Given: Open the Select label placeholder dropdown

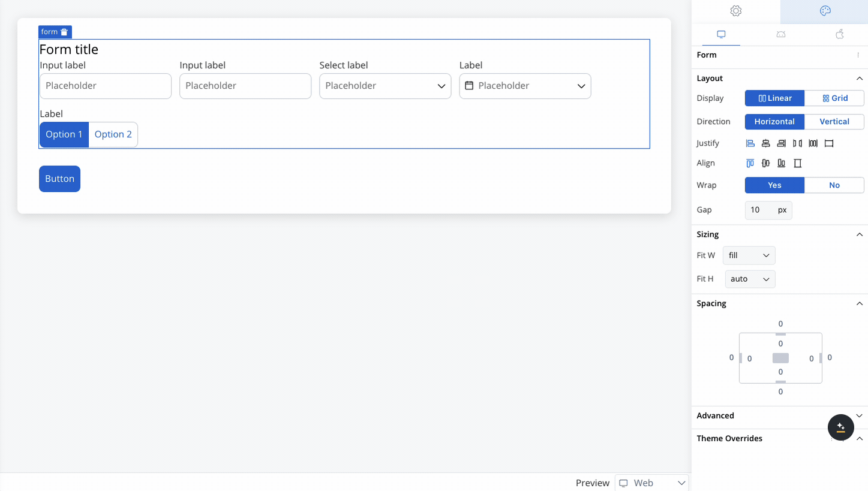Looking at the screenshot, I should click(385, 86).
